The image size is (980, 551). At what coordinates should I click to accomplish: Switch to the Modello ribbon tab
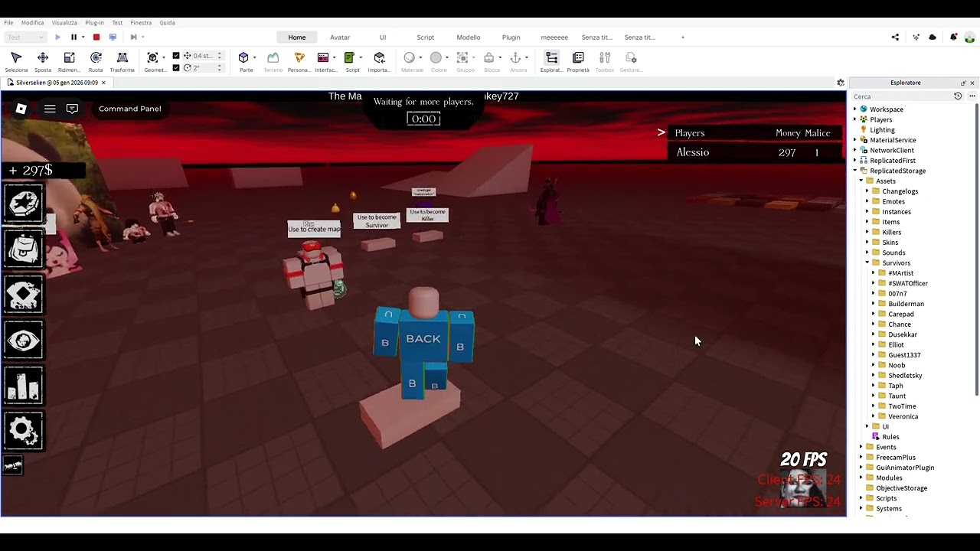pos(469,37)
